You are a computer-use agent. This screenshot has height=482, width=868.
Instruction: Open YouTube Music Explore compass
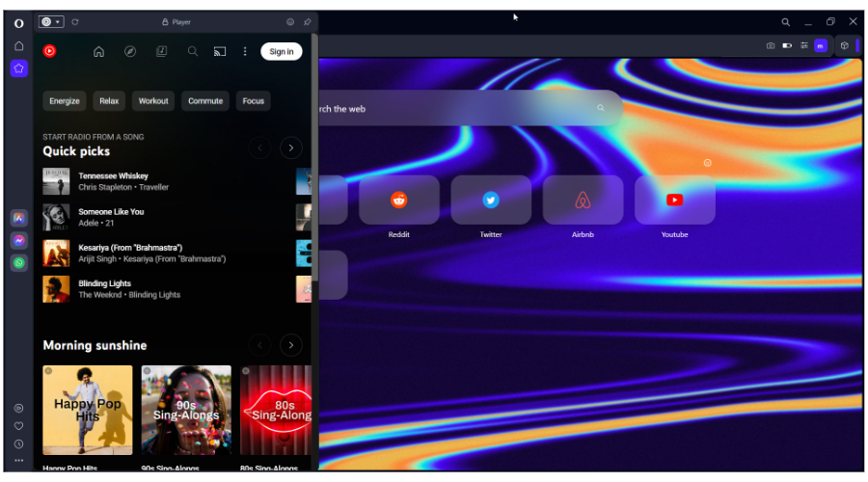coord(130,51)
